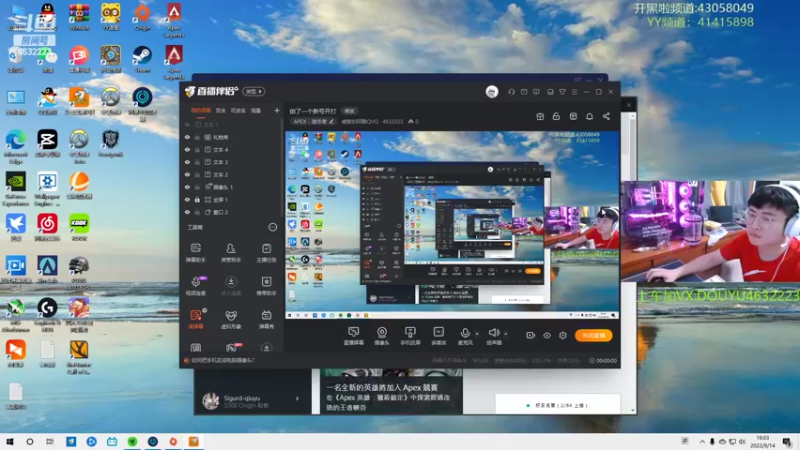Hide the 摄像头 1 camera source
This screenshot has width=800, height=450.
pyautogui.click(x=187, y=187)
